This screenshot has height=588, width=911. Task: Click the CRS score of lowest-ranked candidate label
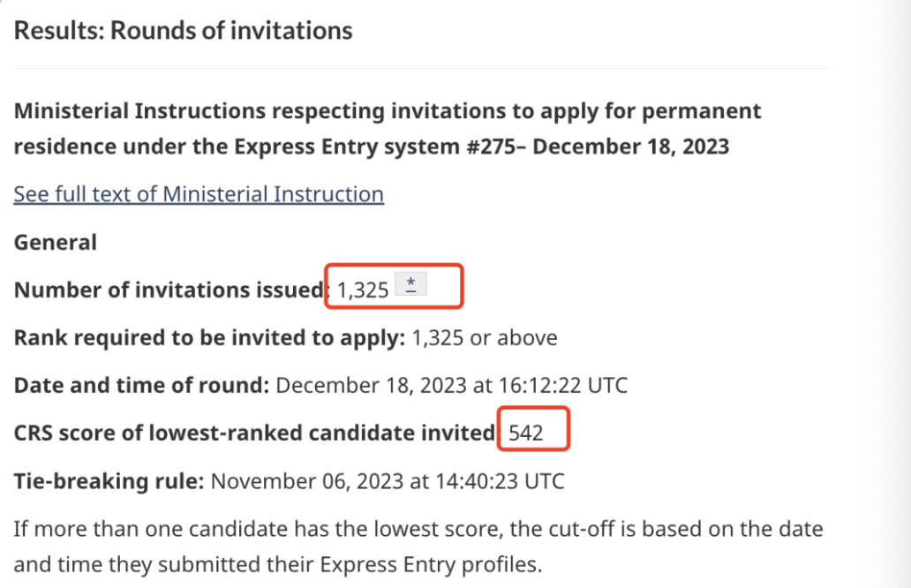click(x=256, y=433)
